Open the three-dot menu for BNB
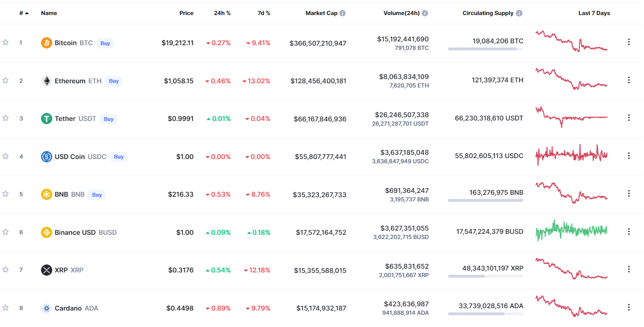The height and width of the screenshot is (327, 644). coord(628,193)
